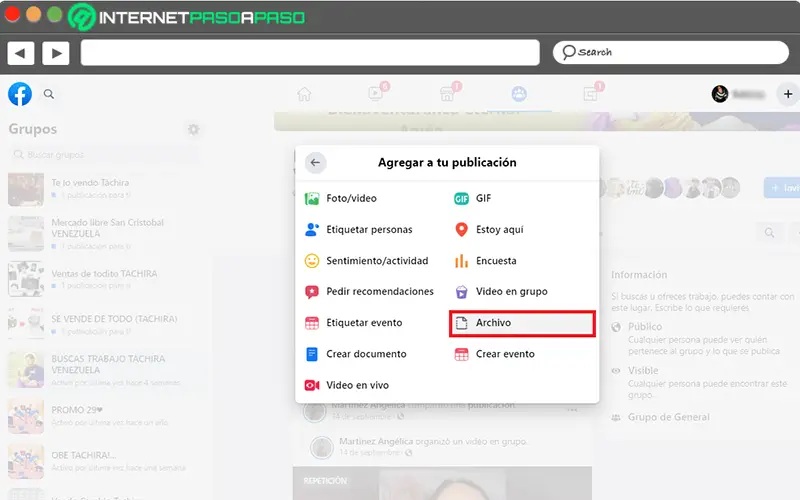Click the group search magnifier on right
Image resolution: width=800 pixels, height=500 pixels.
769,233
